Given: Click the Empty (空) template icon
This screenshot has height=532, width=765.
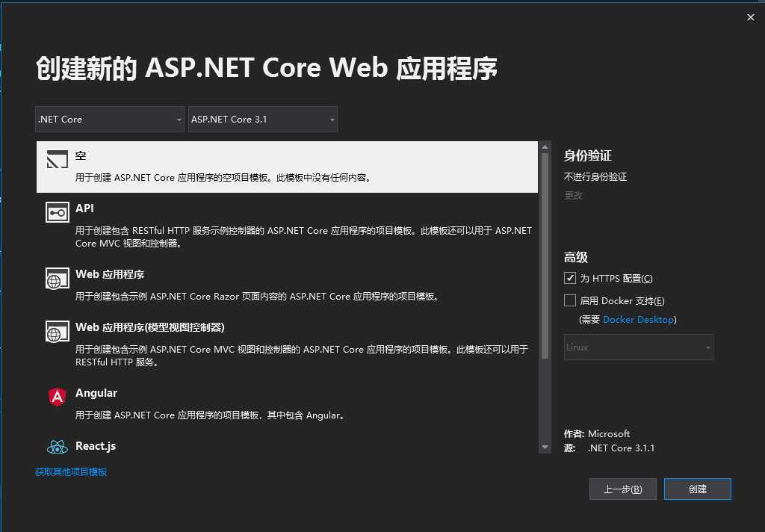Looking at the screenshot, I should tap(57, 159).
